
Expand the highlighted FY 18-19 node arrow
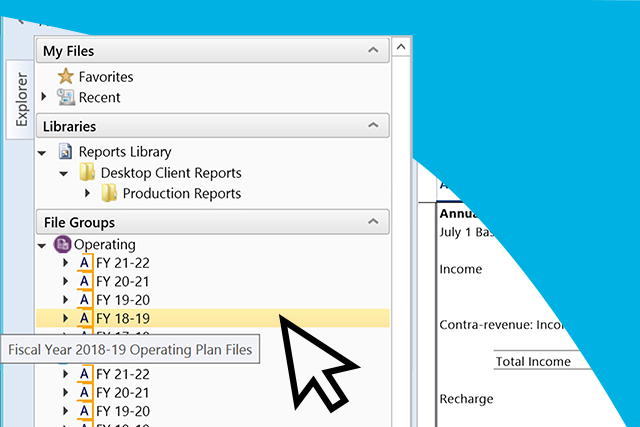(66, 319)
